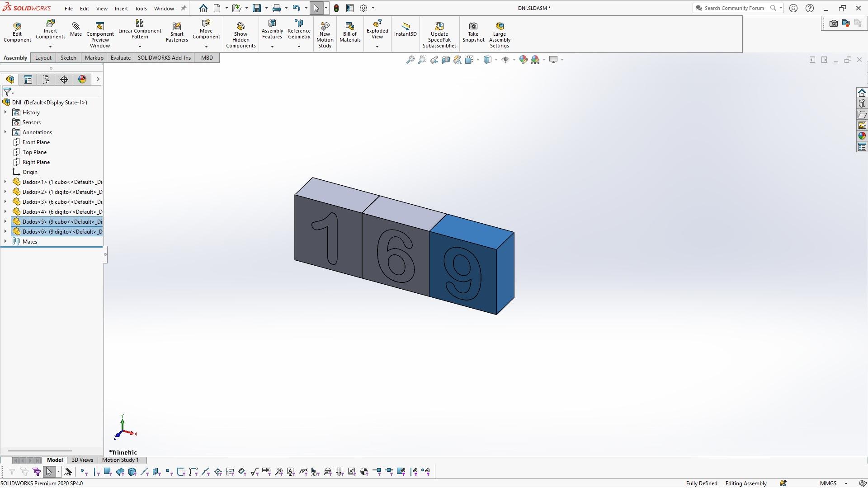Image resolution: width=868 pixels, height=488 pixels.
Task: Toggle Hide/Show Items in view toolbar
Action: point(505,60)
